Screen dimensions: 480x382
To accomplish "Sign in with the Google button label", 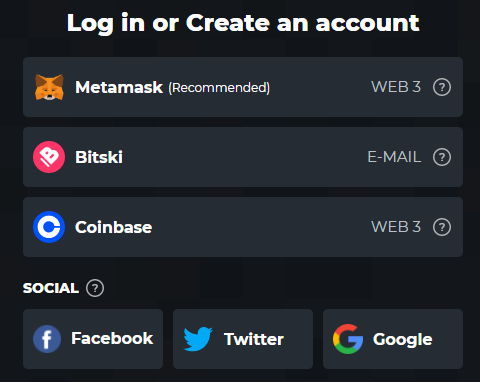I will (x=403, y=340).
